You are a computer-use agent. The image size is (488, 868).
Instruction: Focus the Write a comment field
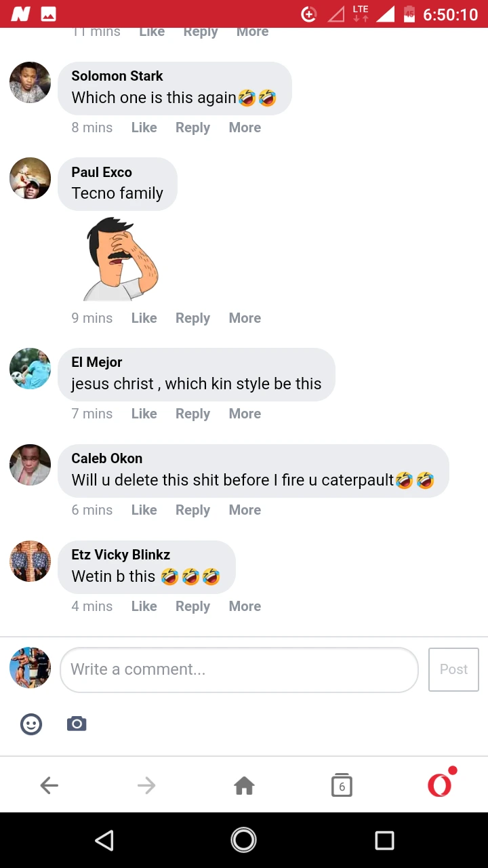(239, 670)
